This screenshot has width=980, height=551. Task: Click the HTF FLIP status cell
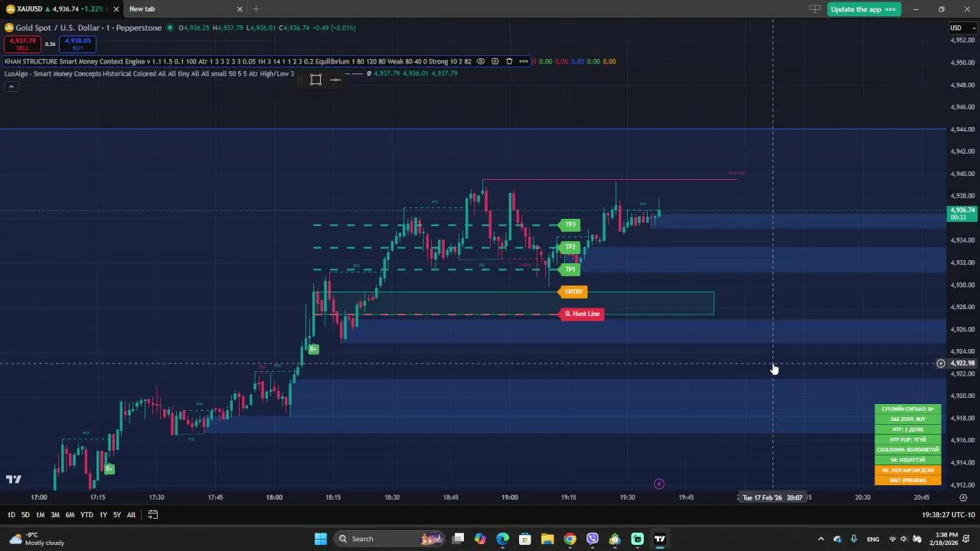point(908,440)
